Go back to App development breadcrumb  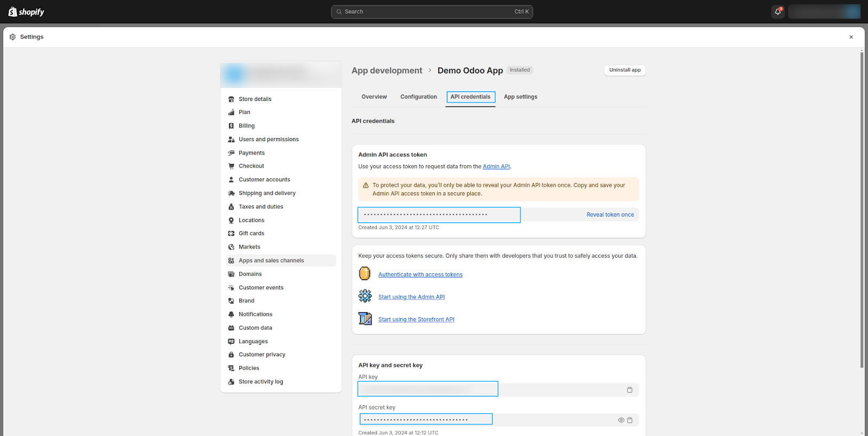tap(387, 71)
